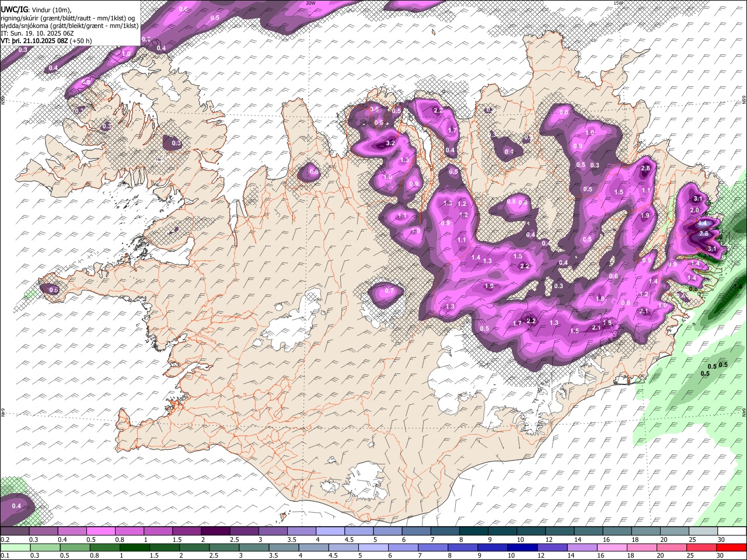Choose the lavender 4–4.5 swatch, upper legend
Screen dimensions: 747x560
tap(330, 531)
